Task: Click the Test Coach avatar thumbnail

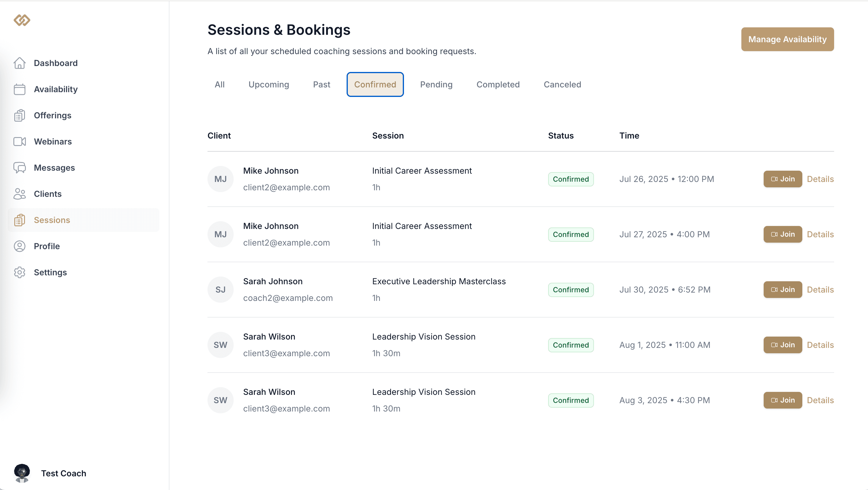Action: 22,473
